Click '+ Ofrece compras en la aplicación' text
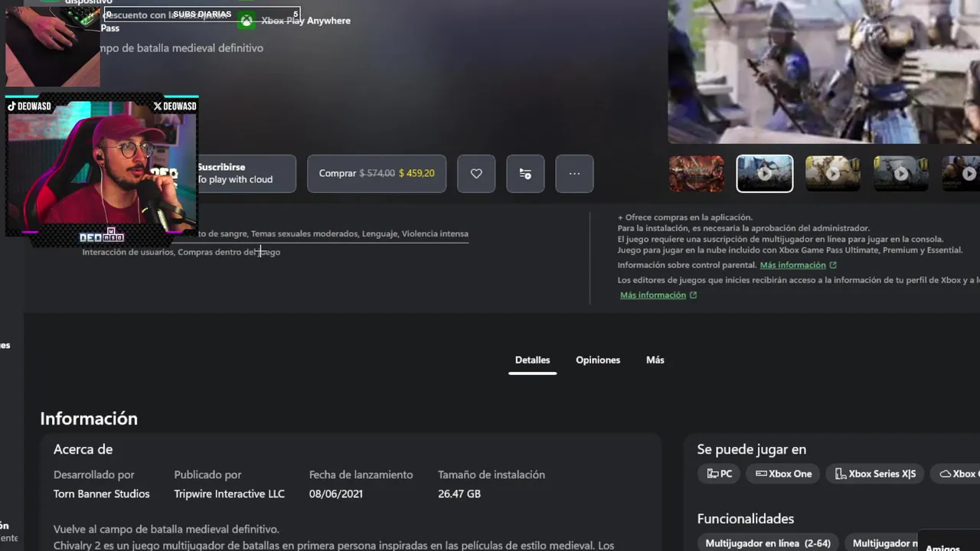The image size is (980, 551). (x=685, y=217)
